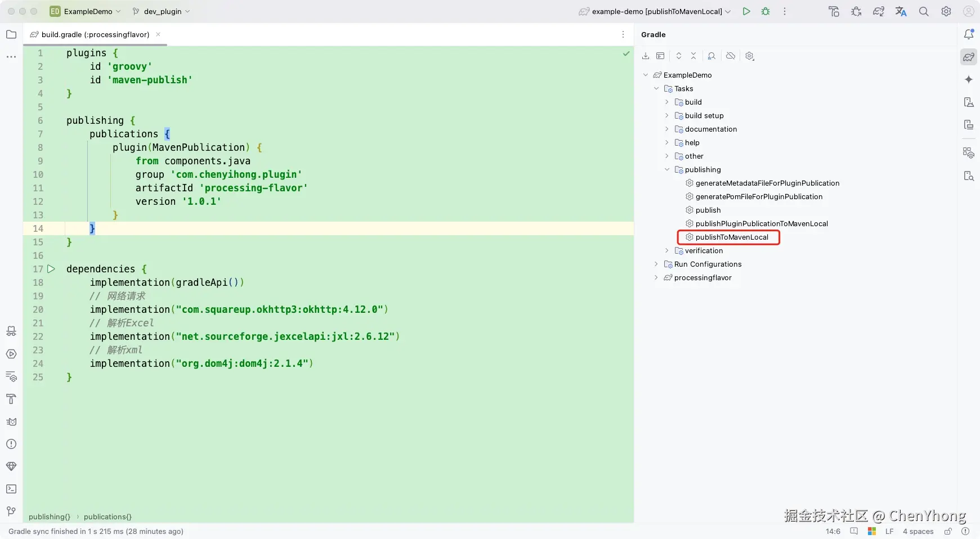
Task: Click the LF line separator indicator
Action: [889, 531]
